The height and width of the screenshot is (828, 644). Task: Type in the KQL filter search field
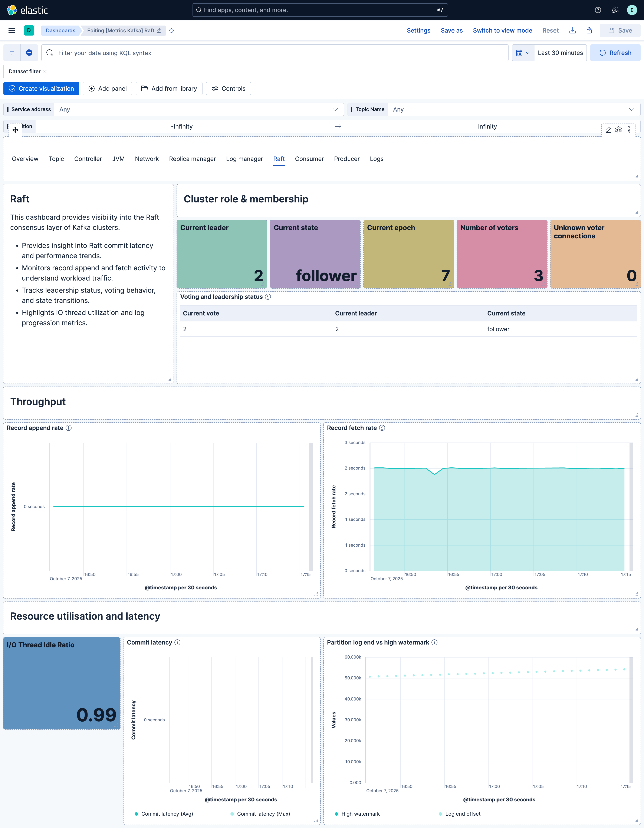pyautogui.click(x=266, y=53)
